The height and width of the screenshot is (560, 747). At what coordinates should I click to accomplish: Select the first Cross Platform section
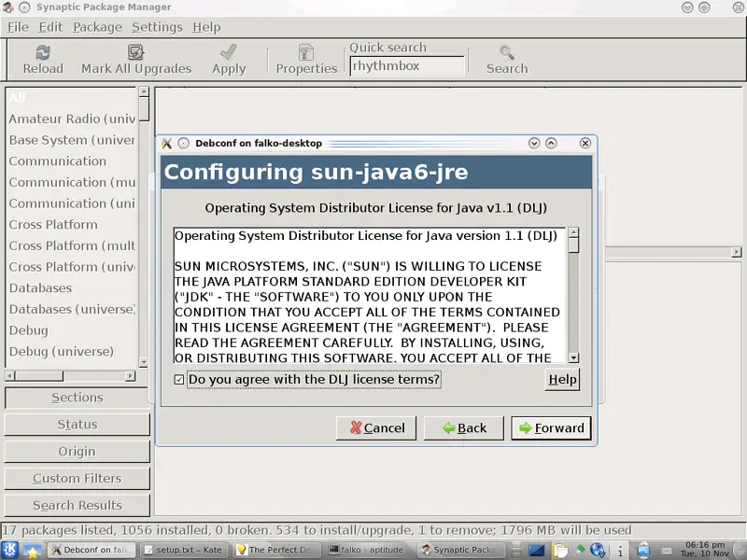(72, 224)
